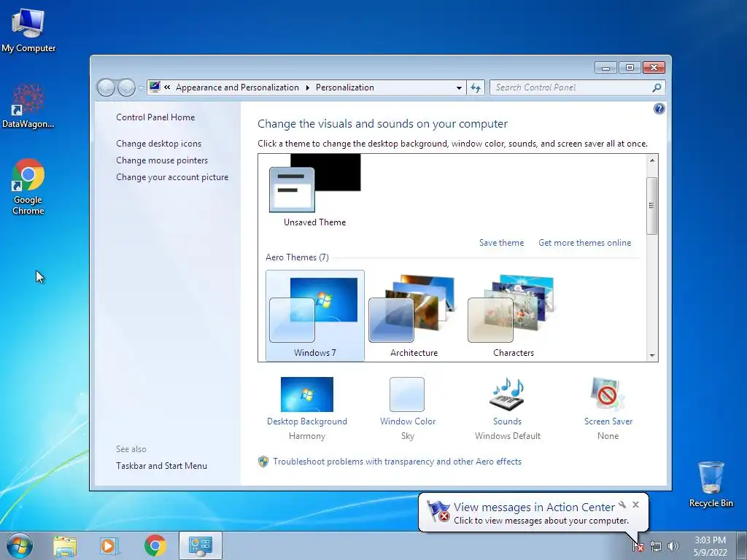Image resolution: width=747 pixels, height=560 pixels.
Task: Click the Save theme link
Action: [x=501, y=243]
